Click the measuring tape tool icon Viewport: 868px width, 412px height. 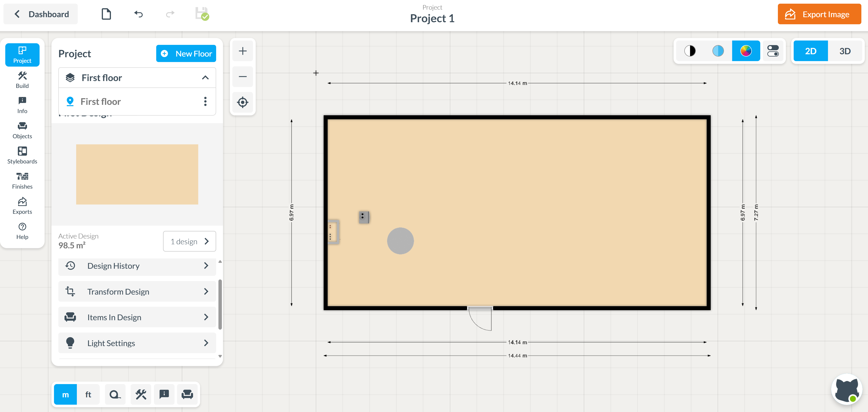coord(115,394)
